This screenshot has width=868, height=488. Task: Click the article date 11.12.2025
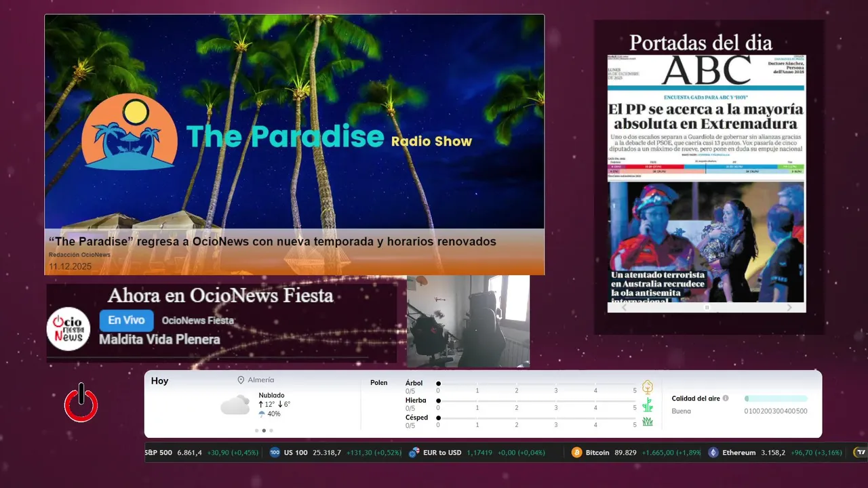coord(70,266)
